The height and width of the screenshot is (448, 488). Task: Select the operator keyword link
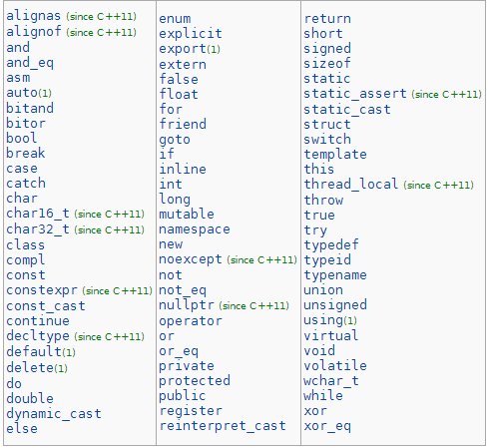click(191, 321)
